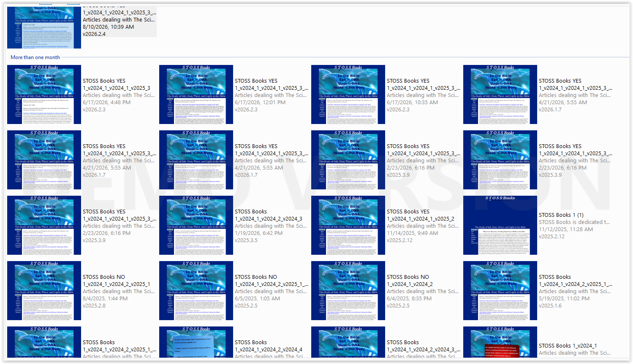Click version label v2025.3.5
This screenshot has width=633, height=364.
tap(246, 240)
